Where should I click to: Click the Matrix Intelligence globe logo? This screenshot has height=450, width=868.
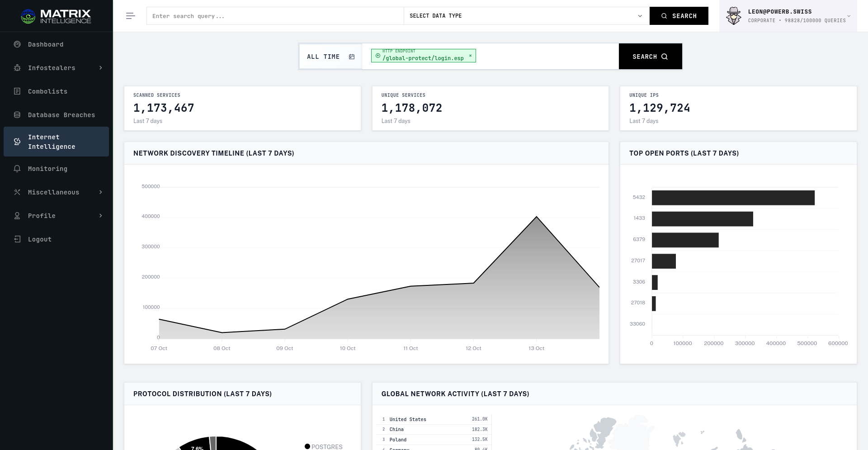pos(28,17)
